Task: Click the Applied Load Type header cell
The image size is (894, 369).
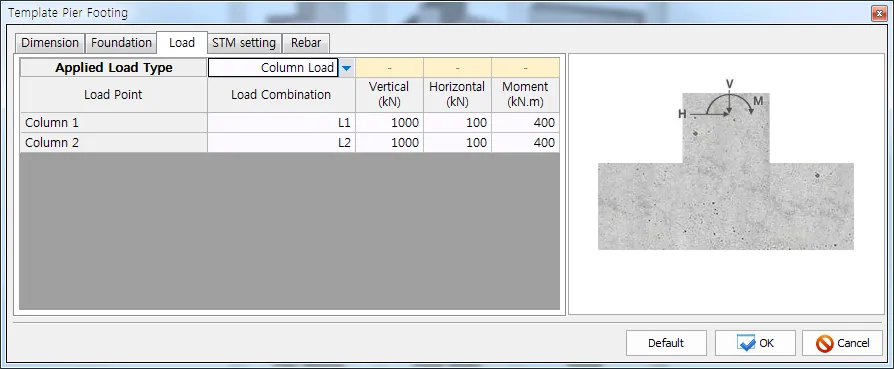Action: click(x=114, y=68)
